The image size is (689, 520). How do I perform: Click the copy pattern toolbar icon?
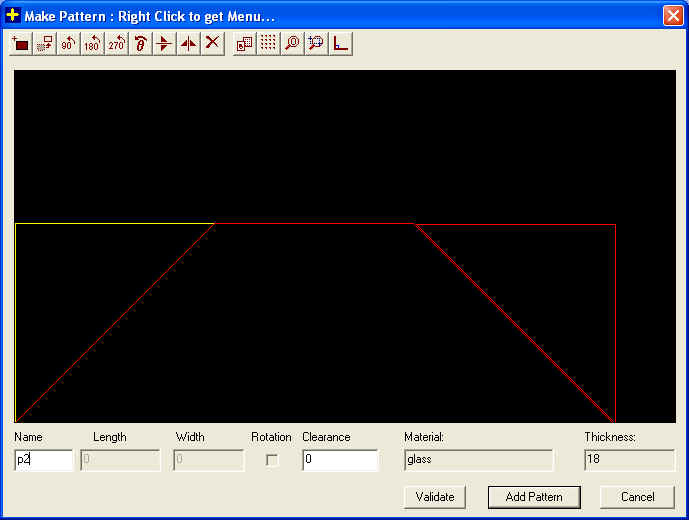244,43
